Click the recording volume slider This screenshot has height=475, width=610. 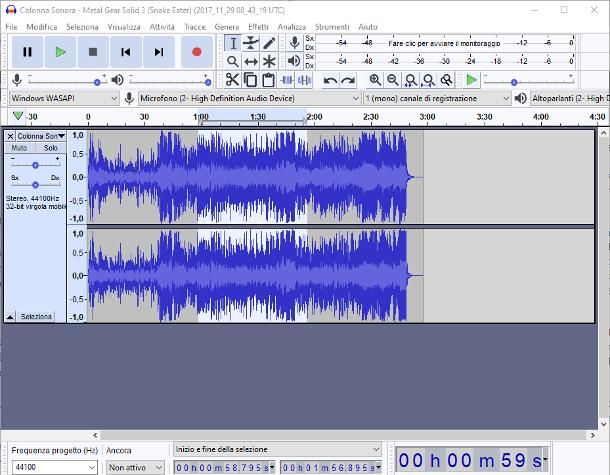click(x=67, y=82)
